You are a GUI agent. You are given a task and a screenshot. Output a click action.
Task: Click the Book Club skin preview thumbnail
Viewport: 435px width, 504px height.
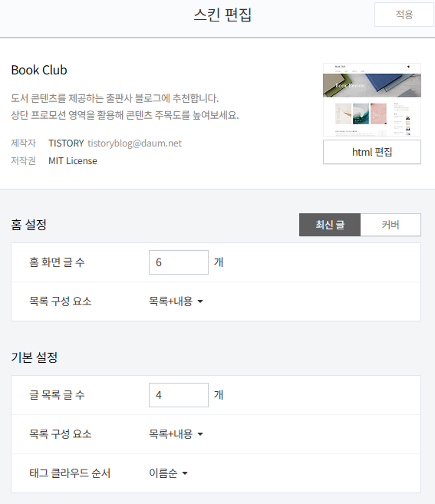tap(372, 100)
